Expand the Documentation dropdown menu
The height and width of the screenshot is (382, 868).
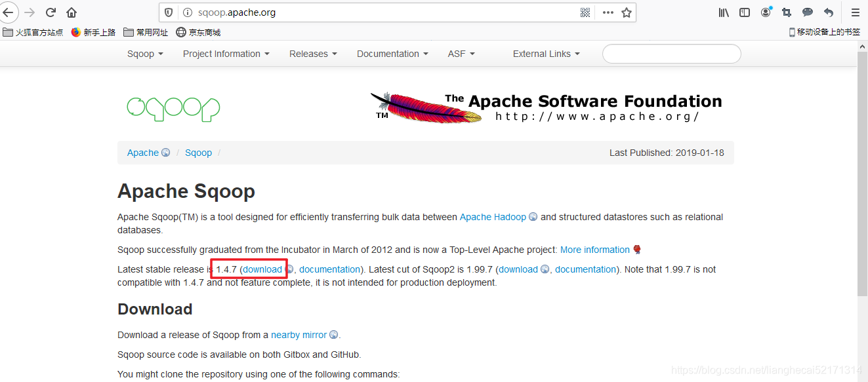click(392, 54)
